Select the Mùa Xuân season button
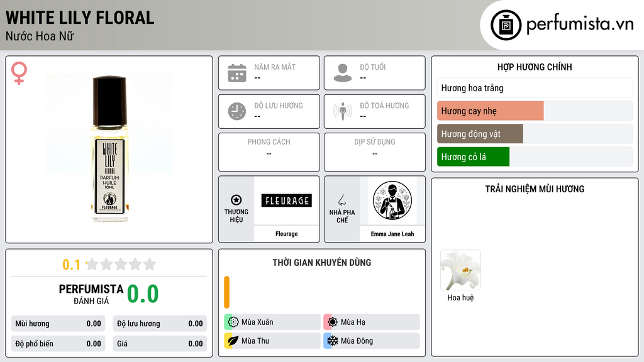644x362 pixels. tap(272, 322)
